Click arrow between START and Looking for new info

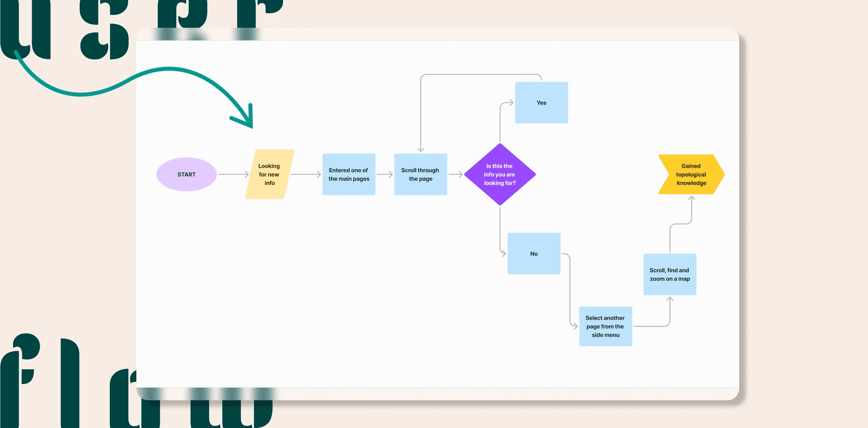pyautogui.click(x=234, y=174)
